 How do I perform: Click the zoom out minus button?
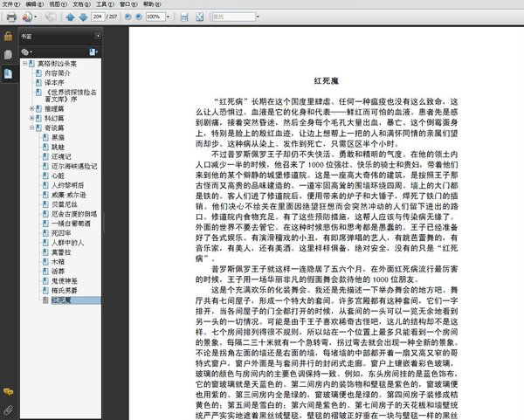coord(128,17)
